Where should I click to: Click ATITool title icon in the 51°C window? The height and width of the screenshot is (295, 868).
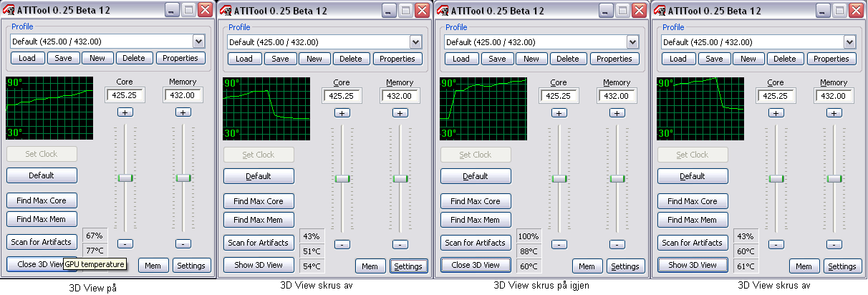point(226,10)
